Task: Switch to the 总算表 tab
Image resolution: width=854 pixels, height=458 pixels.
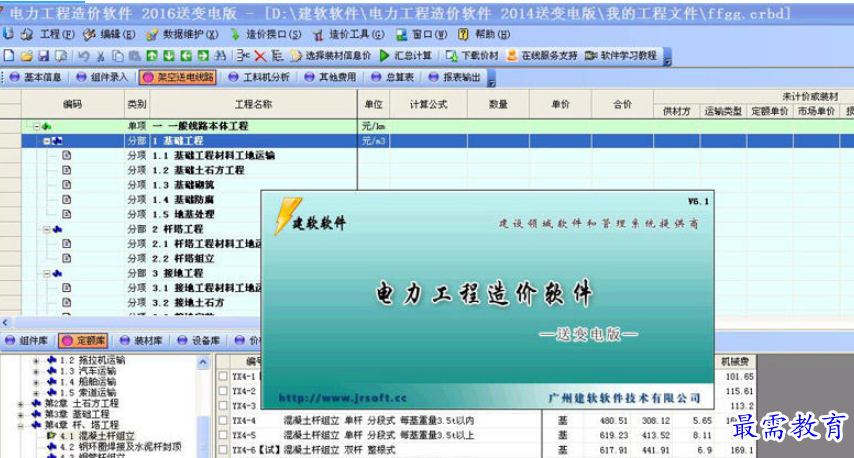Action: click(x=392, y=77)
